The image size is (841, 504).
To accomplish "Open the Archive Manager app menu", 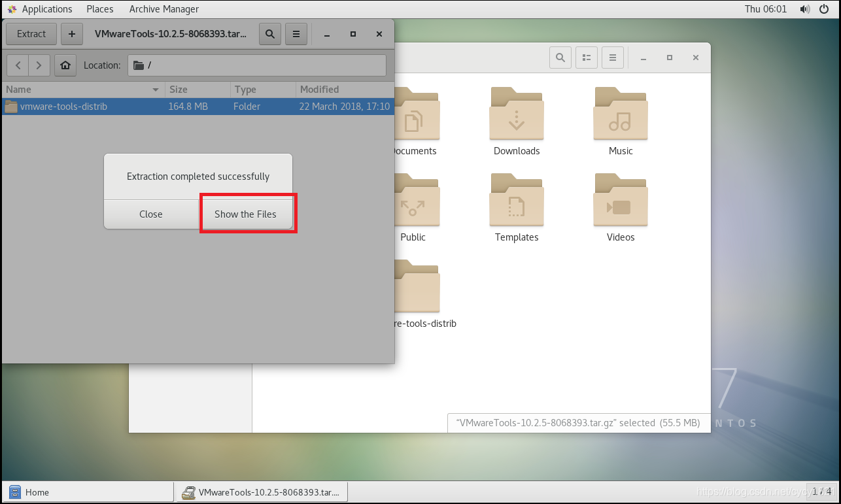I will (x=164, y=9).
